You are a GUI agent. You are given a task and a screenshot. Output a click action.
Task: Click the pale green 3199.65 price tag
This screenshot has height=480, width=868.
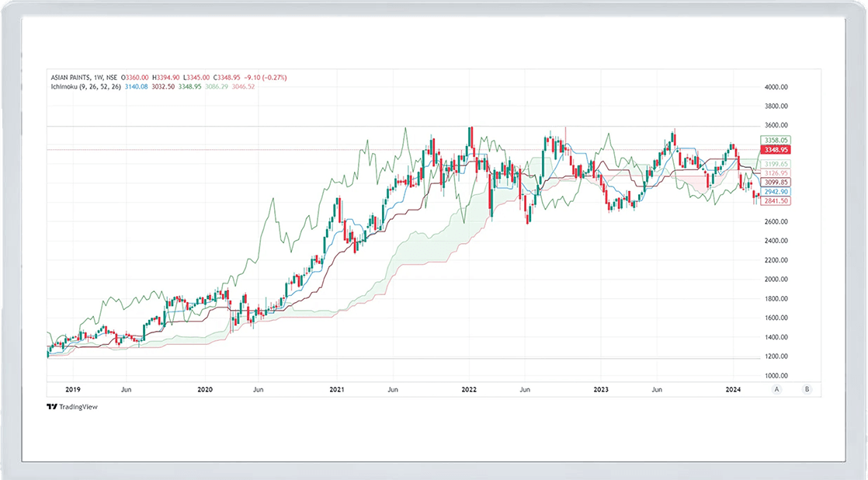pos(776,165)
